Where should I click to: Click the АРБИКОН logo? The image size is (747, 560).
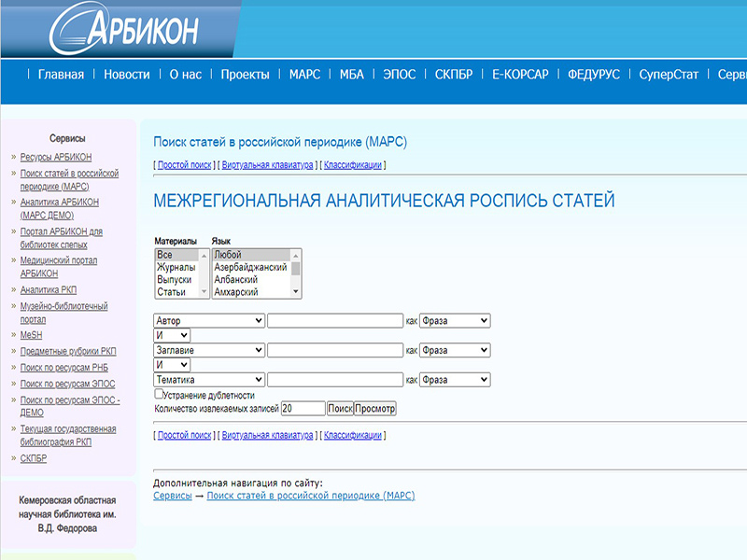pyautogui.click(x=124, y=30)
